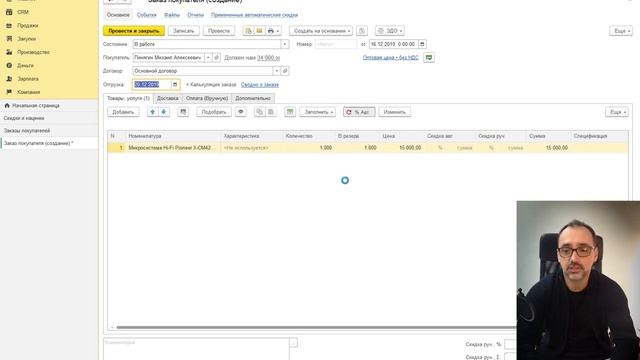Open the Производство section icon
Viewport: 640px width, 360px height.
tap(9, 52)
